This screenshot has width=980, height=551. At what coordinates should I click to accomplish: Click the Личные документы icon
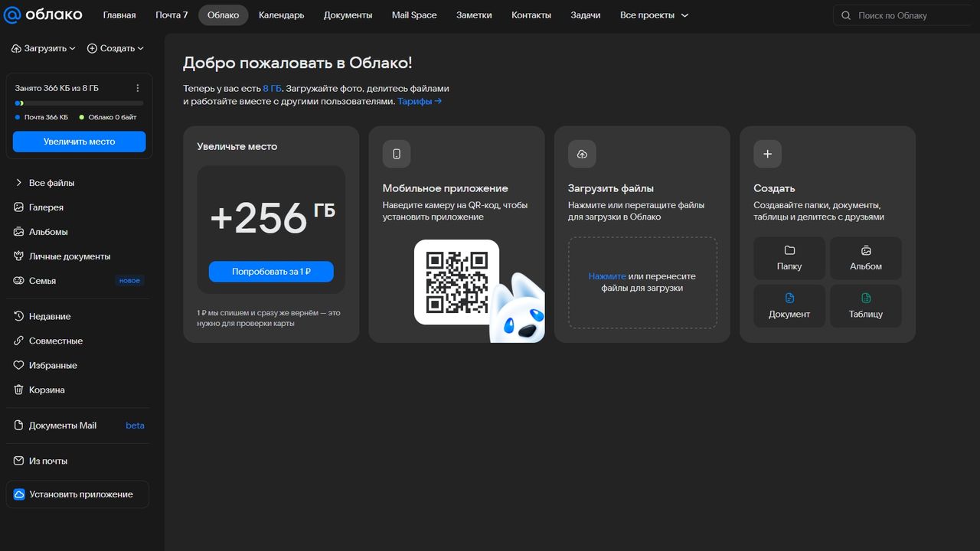pos(19,256)
